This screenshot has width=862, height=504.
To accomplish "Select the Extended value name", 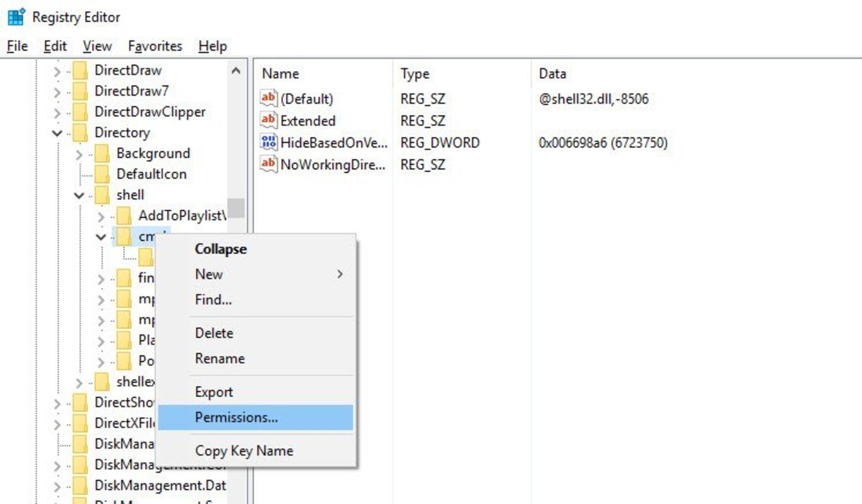I will click(x=308, y=121).
